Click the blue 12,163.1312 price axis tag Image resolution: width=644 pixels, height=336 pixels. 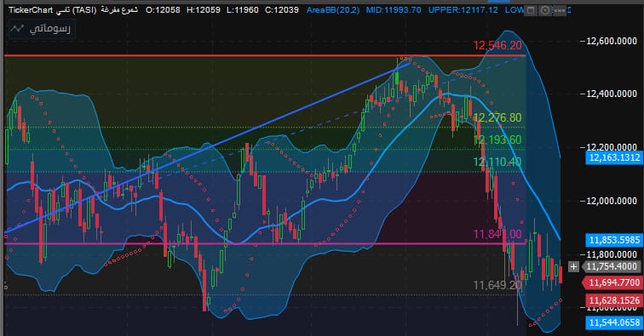coord(614,157)
